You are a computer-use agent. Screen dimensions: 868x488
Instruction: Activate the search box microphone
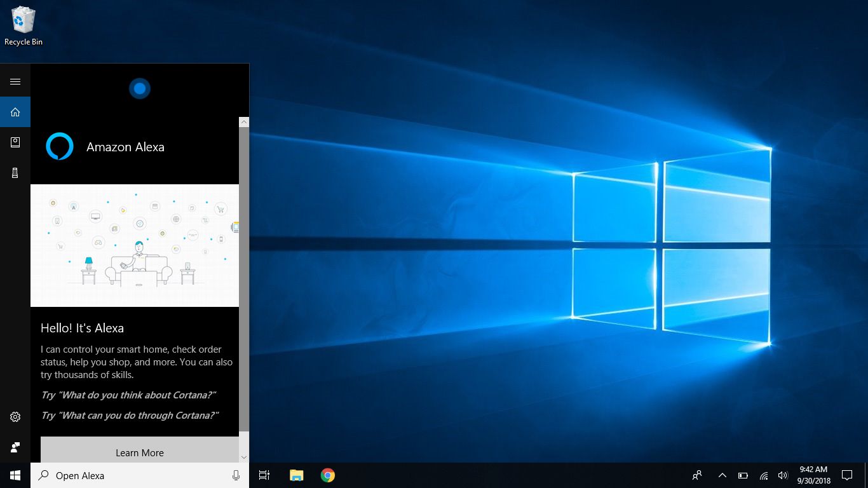coord(236,475)
